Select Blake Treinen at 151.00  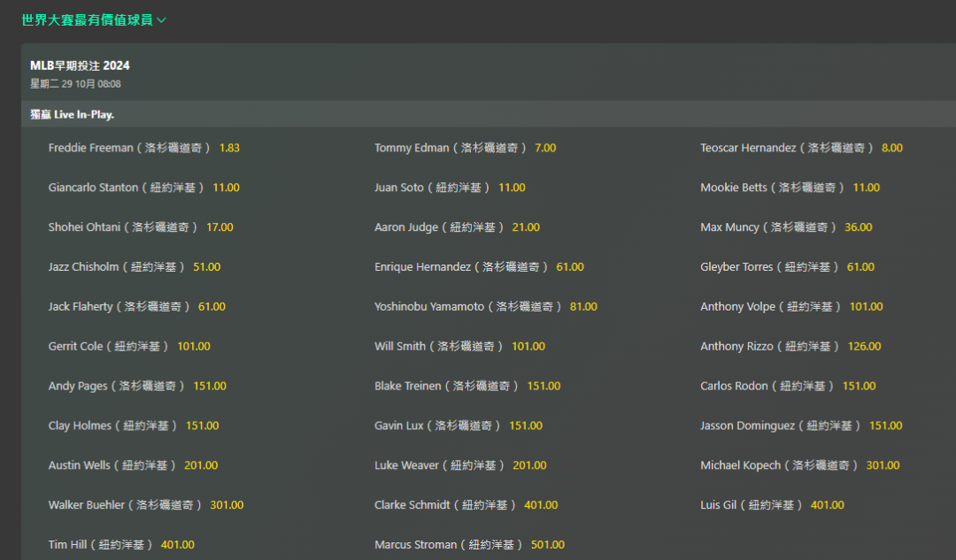(467, 385)
